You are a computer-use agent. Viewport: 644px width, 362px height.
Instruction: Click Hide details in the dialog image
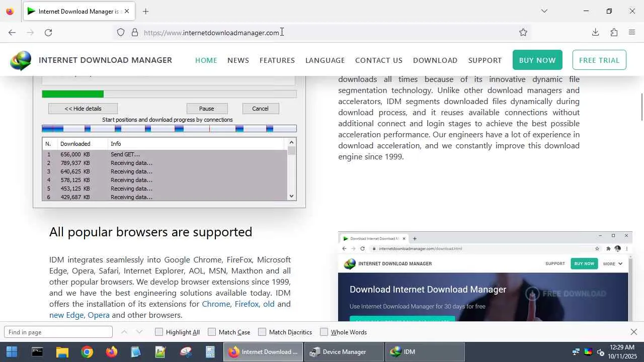(83, 109)
